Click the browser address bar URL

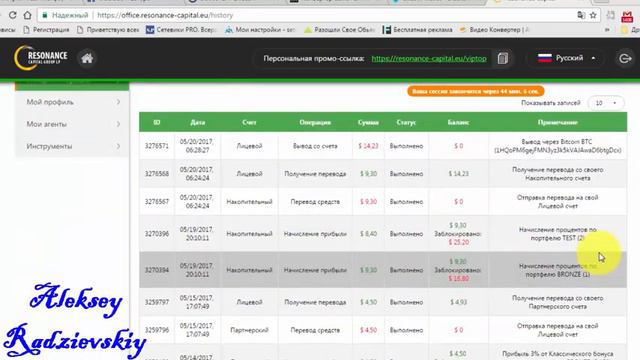coord(165,15)
